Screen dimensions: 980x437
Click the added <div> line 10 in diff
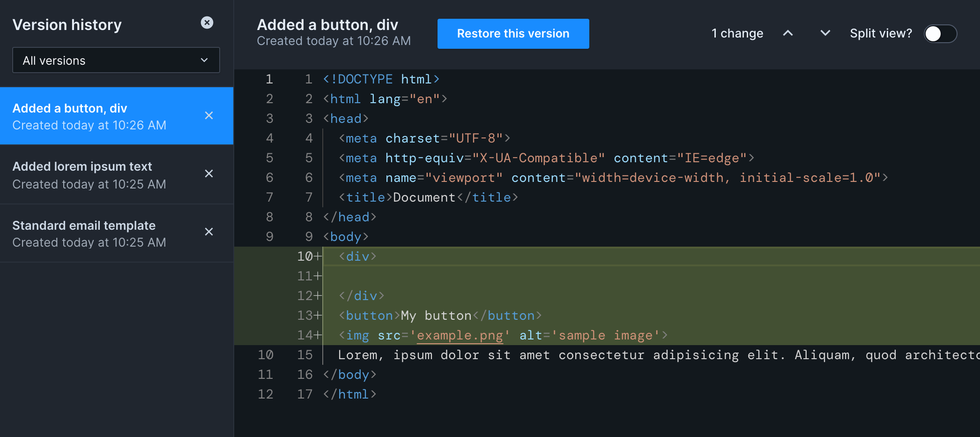click(x=607, y=256)
